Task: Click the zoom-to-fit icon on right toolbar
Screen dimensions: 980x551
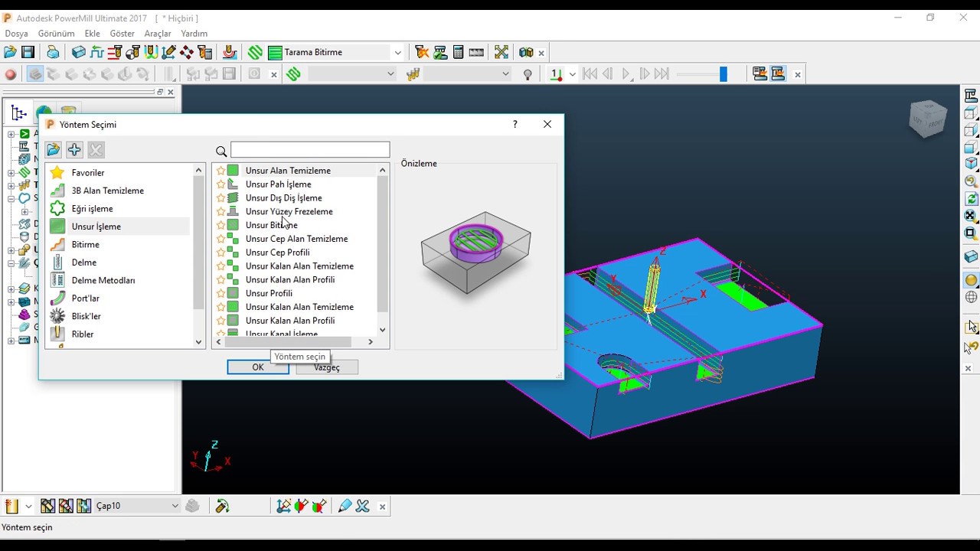Action: [x=971, y=216]
